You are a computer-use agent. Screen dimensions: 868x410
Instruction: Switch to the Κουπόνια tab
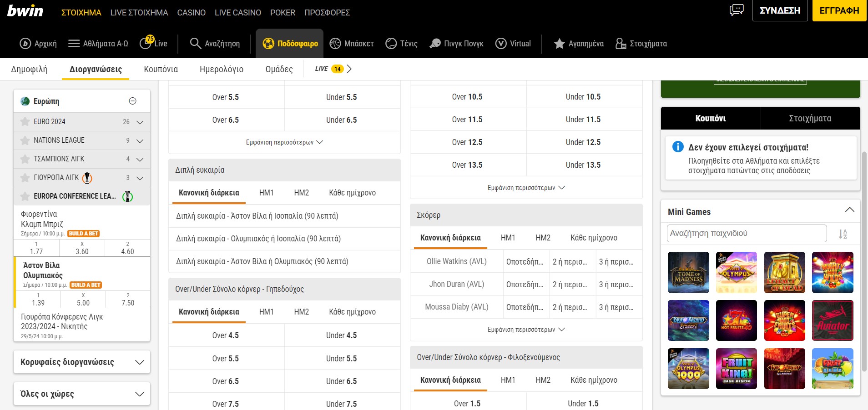click(x=161, y=69)
